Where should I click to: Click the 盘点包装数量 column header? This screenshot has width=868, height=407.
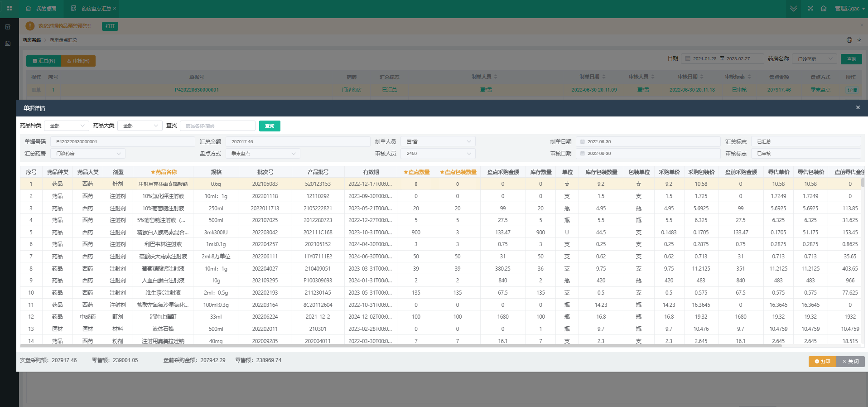click(x=458, y=172)
